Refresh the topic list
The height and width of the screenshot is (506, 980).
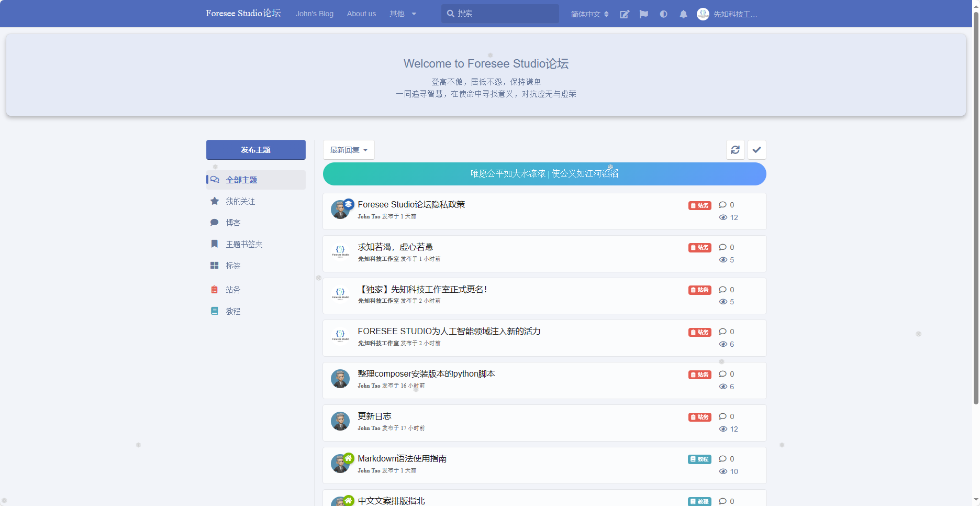coord(735,150)
